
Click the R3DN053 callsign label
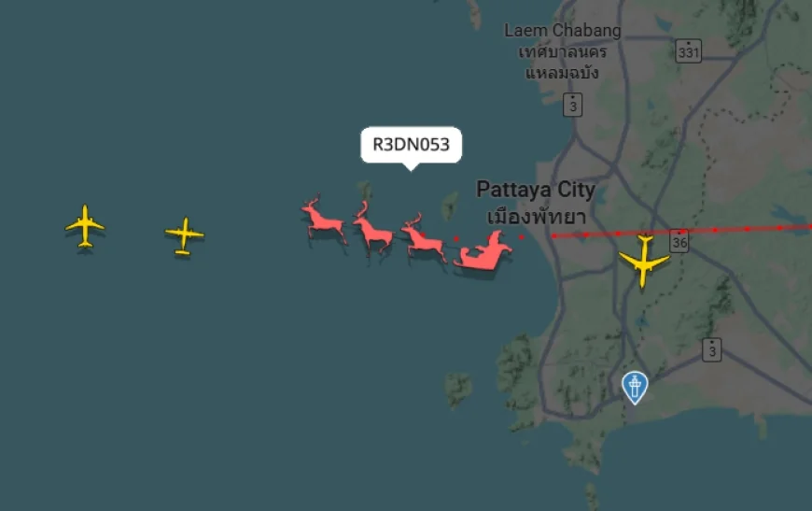(412, 145)
